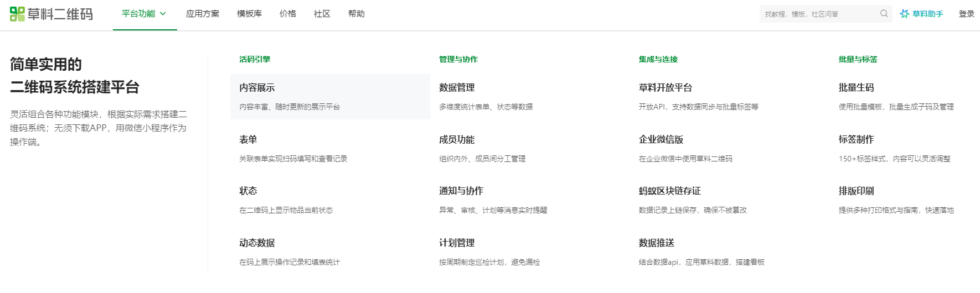Click description 结合数据api，应用草料数据，搭建看板
Viewport: 980px width, 293px height.
[702, 262]
